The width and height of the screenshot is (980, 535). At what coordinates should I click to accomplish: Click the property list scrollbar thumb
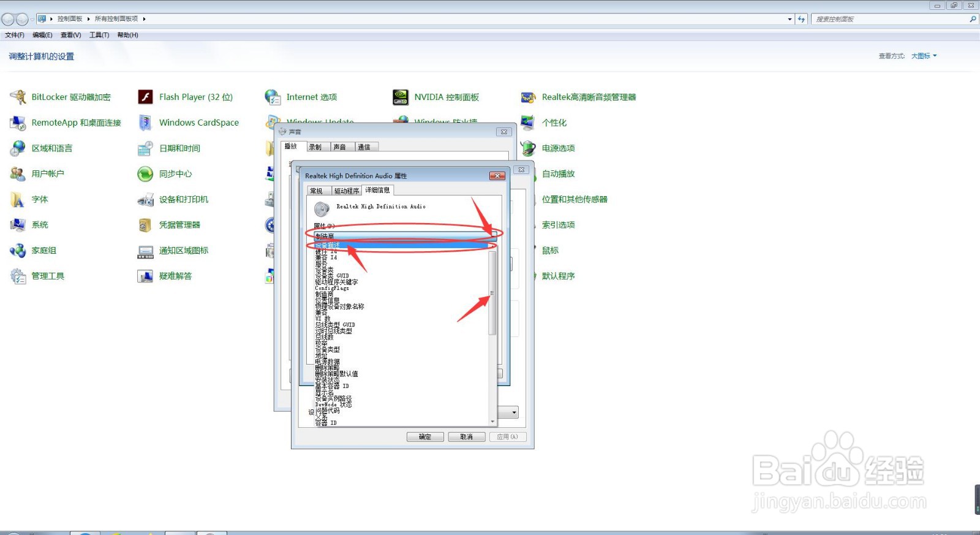tap(492, 293)
